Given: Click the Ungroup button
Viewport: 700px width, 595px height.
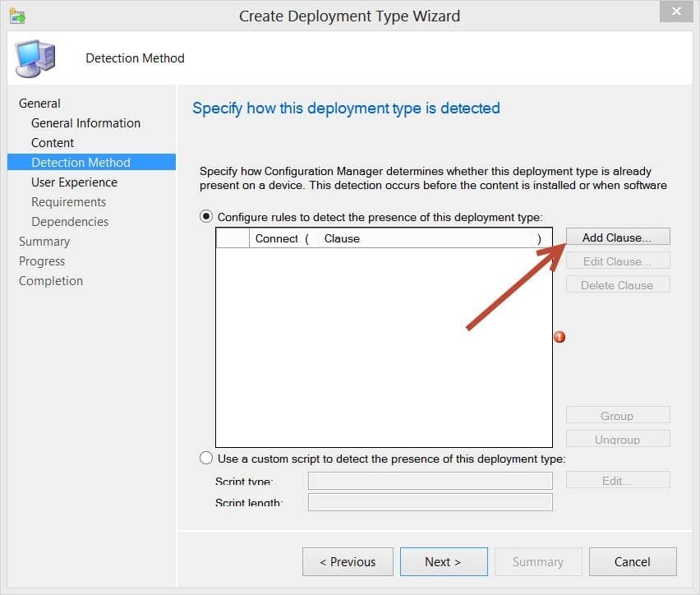Looking at the screenshot, I should point(618,438).
